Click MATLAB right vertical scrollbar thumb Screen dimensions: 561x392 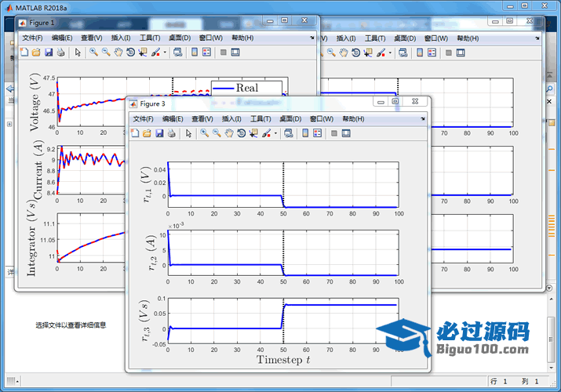(x=551, y=339)
